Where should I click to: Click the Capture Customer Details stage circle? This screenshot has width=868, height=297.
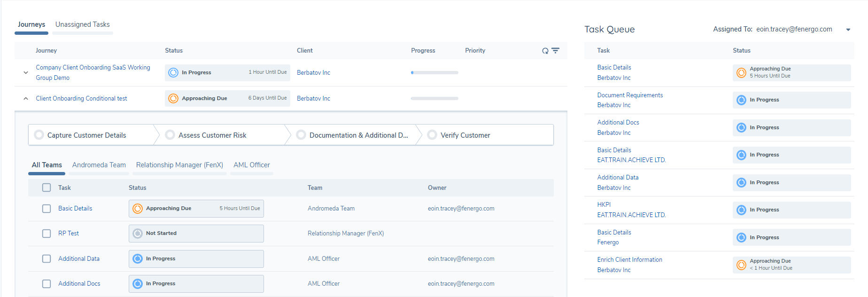39,135
